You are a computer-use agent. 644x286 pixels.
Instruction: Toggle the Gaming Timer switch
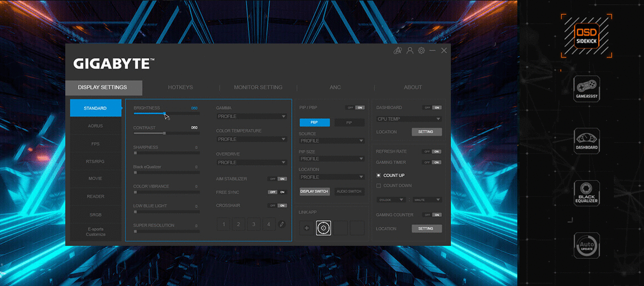click(x=432, y=162)
